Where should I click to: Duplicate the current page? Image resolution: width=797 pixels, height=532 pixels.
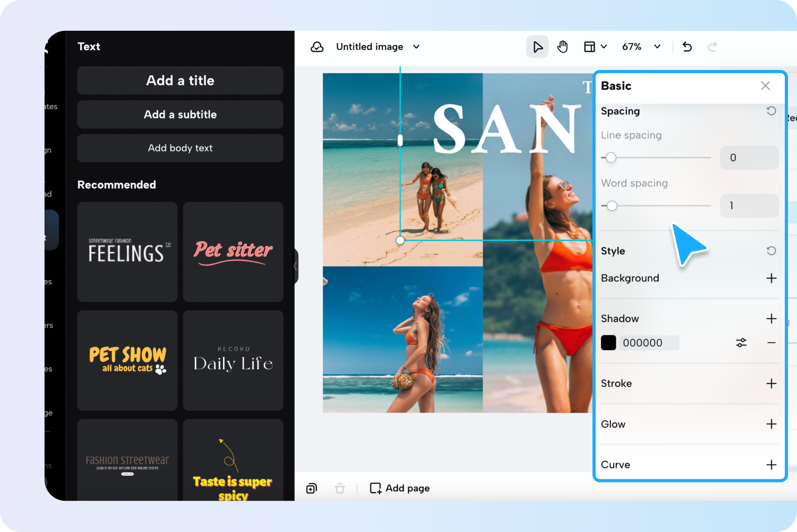(x=312, y=488)
